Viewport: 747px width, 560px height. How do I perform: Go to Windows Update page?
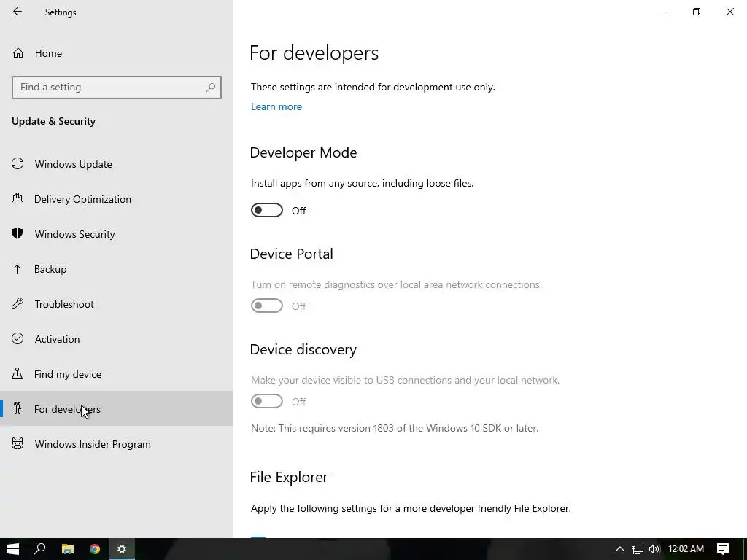[117, 164]
